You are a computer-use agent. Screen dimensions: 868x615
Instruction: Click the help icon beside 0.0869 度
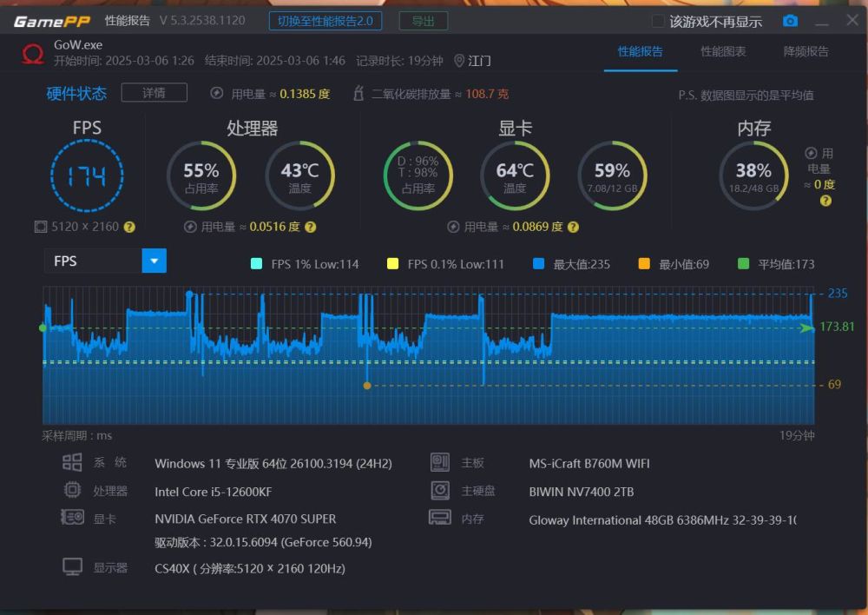click(x=574, y=227)
